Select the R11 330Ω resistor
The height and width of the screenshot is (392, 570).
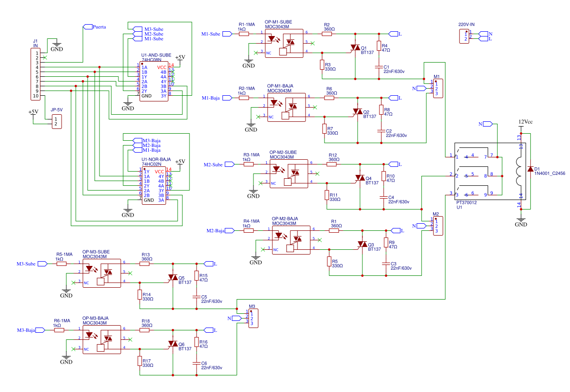tap(326, 195)
